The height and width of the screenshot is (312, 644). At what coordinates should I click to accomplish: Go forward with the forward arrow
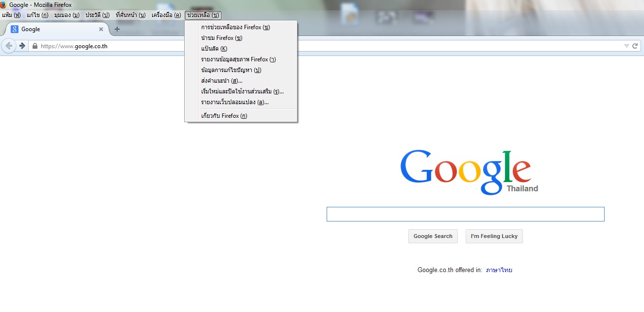click(22, 46)
